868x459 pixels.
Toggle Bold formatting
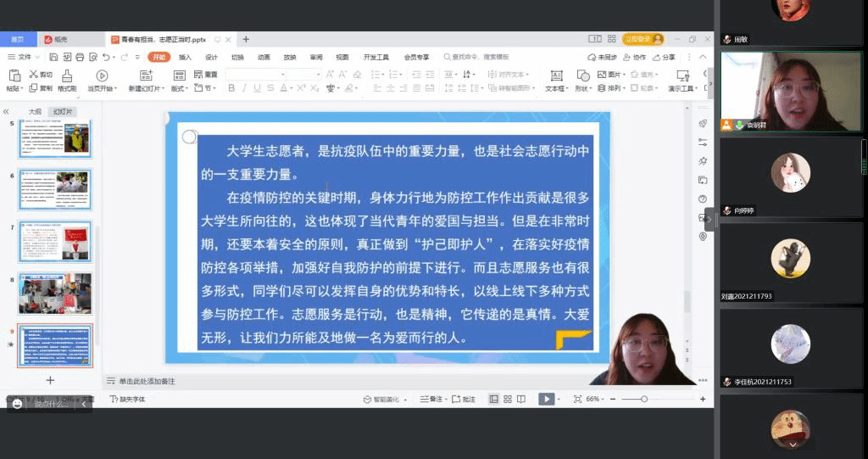point(231,88)
